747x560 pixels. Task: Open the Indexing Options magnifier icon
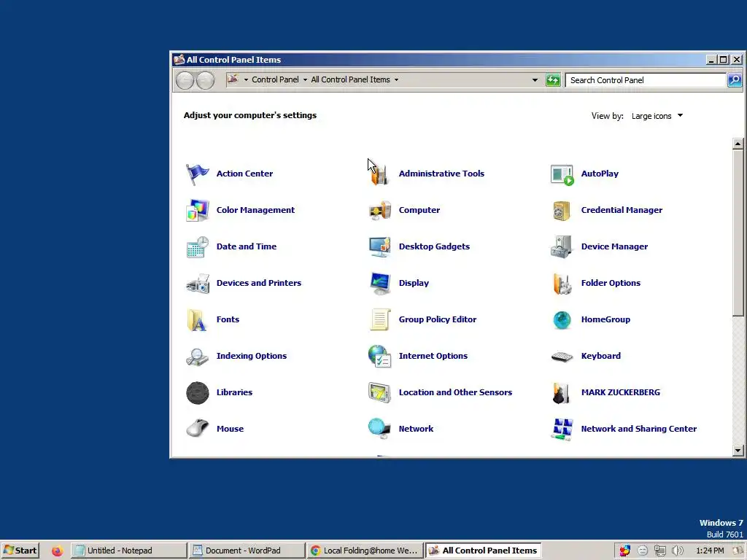(x=197, y=356)
